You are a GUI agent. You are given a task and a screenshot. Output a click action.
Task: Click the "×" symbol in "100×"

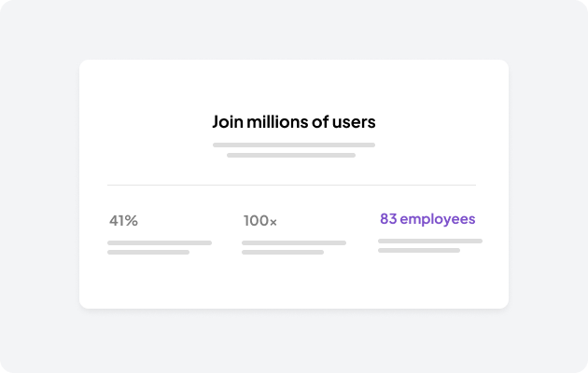click(273, 222)
